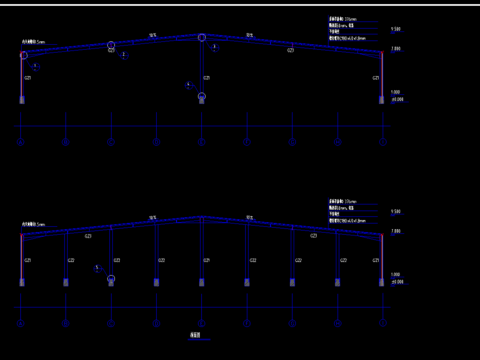Click the rightmost grid axis bubble in upper drawing
The height and width of the screenshot is (360, 480).
coord(383,142)
